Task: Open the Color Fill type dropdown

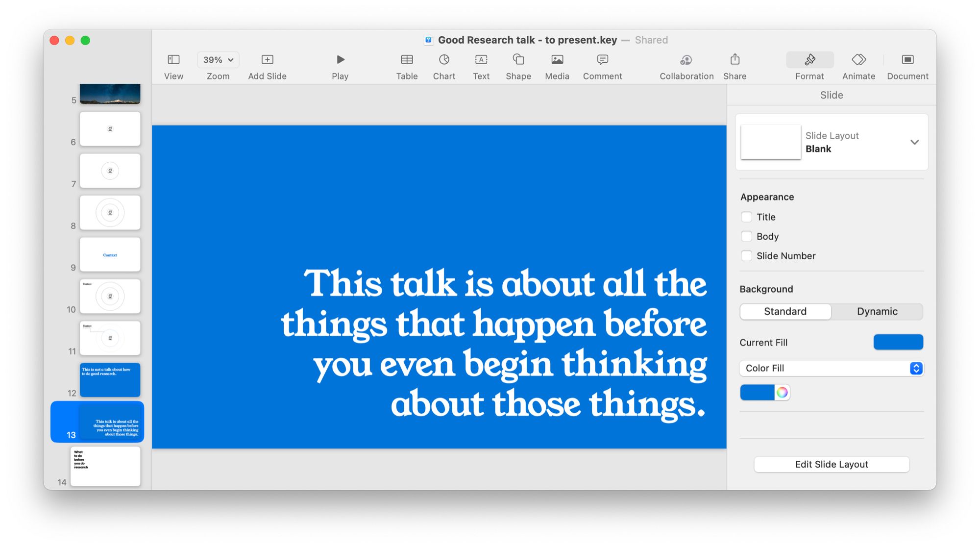Action: coord(832,368)
